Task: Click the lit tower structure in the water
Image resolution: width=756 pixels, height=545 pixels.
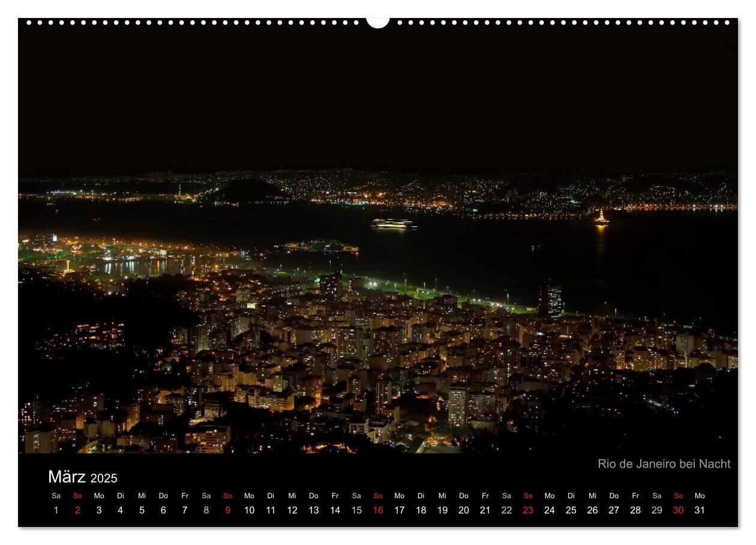Action: coord(601,217)
